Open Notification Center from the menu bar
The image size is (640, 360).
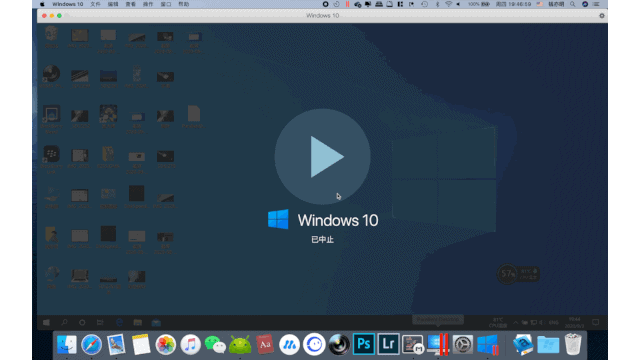click(x=596, y=4)
